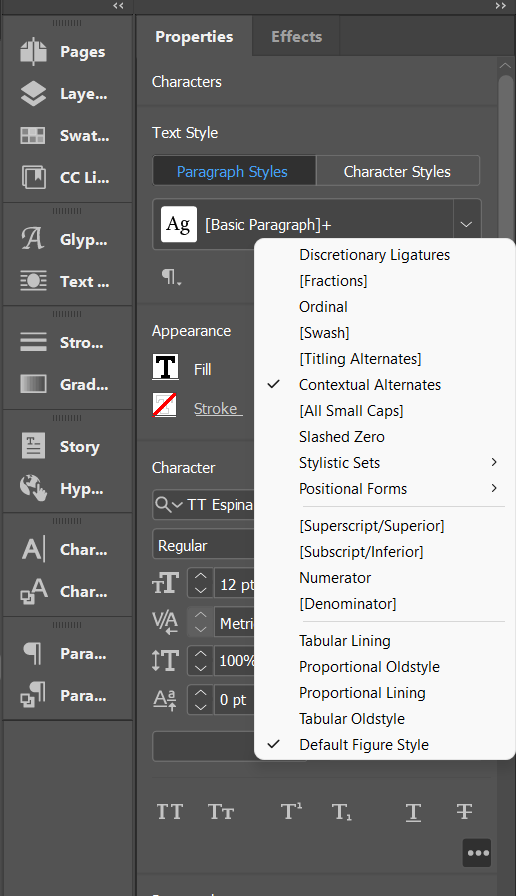This screenshot has height=896, width=516.
Task: Click the clear overrides paragraph icon
Action: [x=171, y=277]
